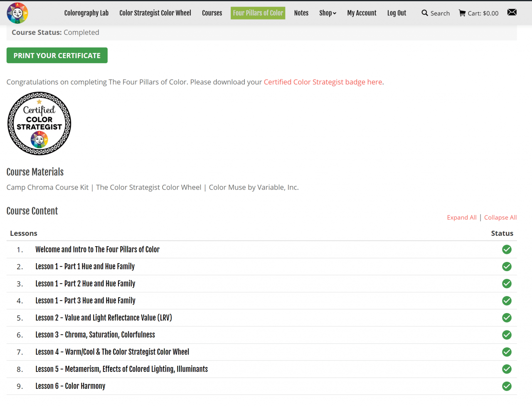The height and width of the screenshot is (406, 532).
Task: Click the checkmark for Lesson 4 Warm/Cool
Action: tap(507, 352)
